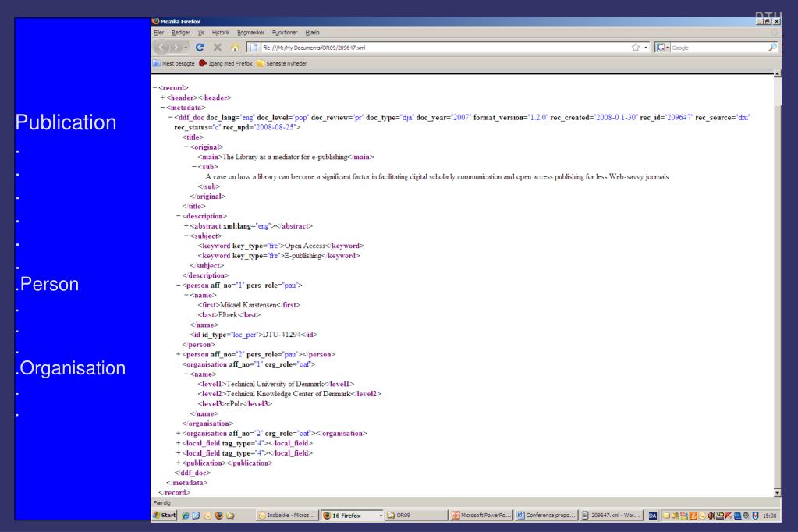The height and width of the screenshot is (532, 798).
Task: Collapse the sub element
Action: coord(194,167)
